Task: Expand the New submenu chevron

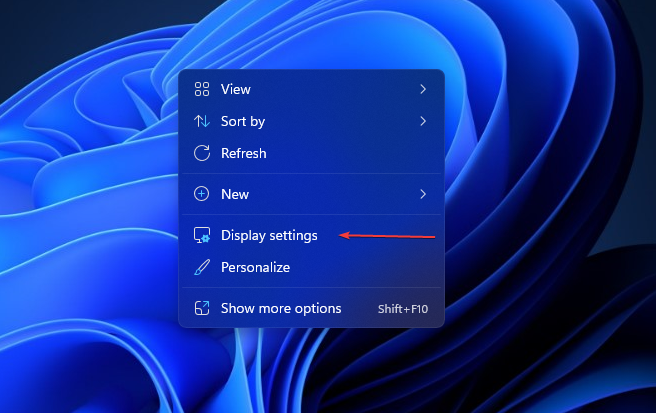Action: [423, 194]
